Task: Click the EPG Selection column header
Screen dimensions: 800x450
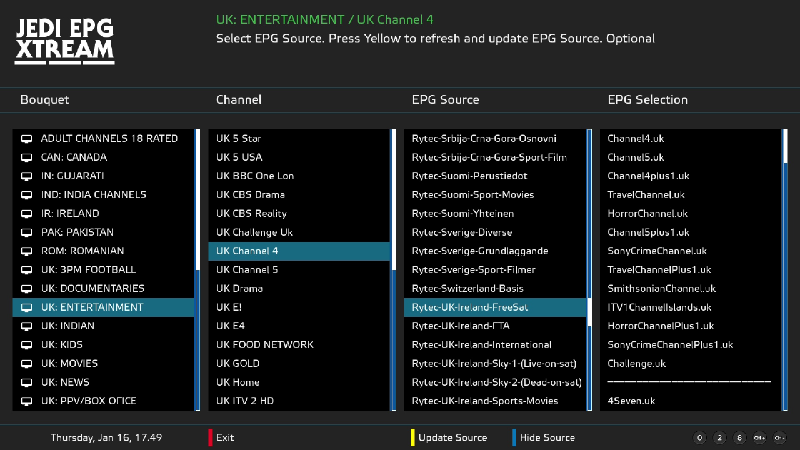Action: [647, 99]
